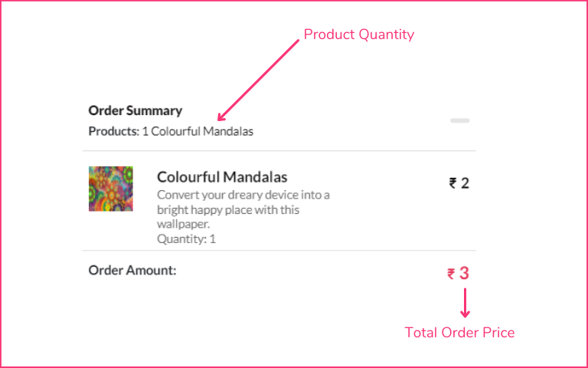588x368 pixels.
Task: Click the diagonal arrow pointing at product quantity
Action: 258,80
